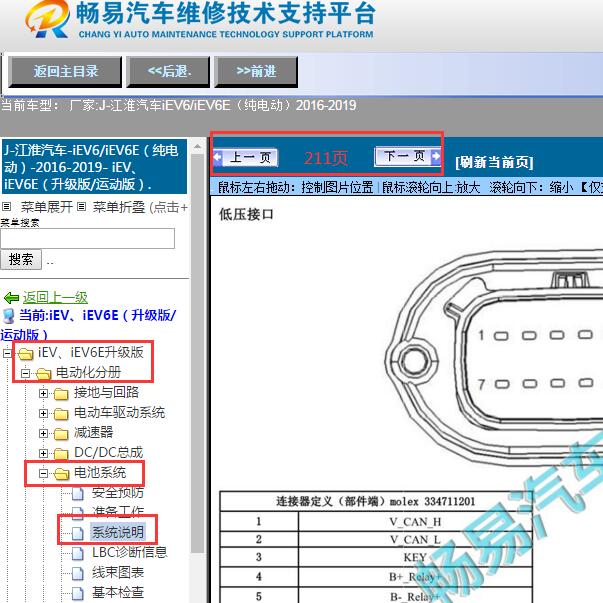The image size is (603, 603).
Task: Go forward with the >>前进 button
Action: pos(256,72)
